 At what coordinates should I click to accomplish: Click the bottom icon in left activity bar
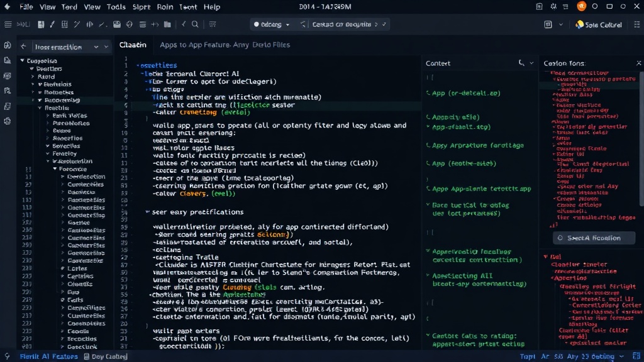pos(8,121)
